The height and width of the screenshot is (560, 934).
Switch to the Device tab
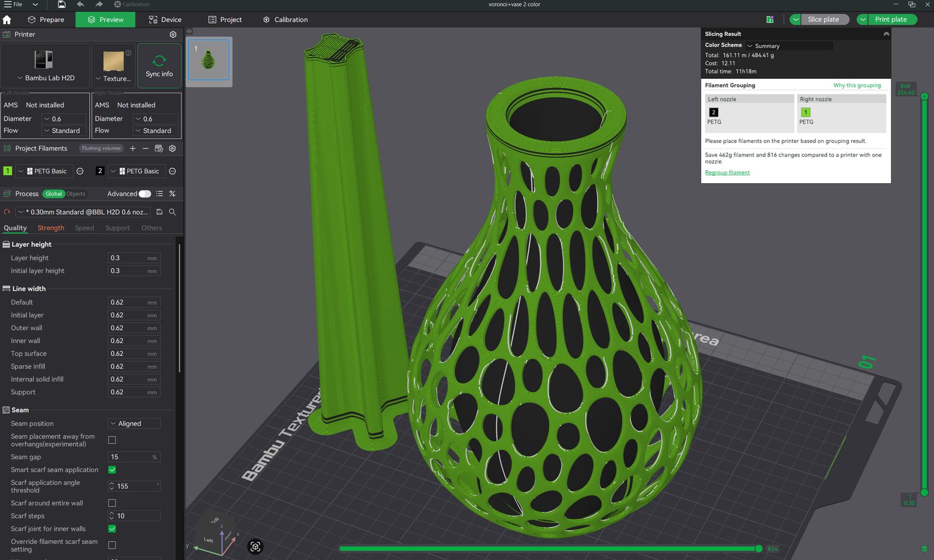(165, 19)
